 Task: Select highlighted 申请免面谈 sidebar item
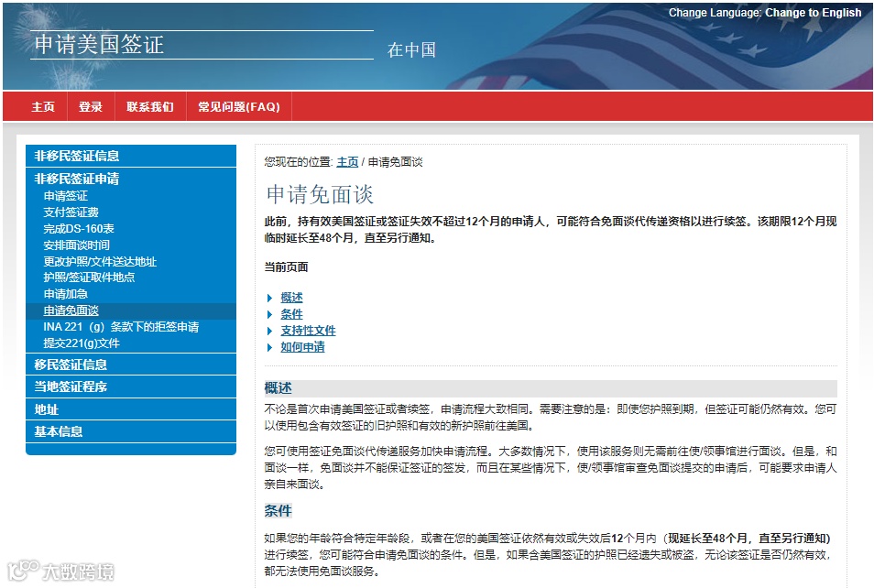click(x=71, y=310)
